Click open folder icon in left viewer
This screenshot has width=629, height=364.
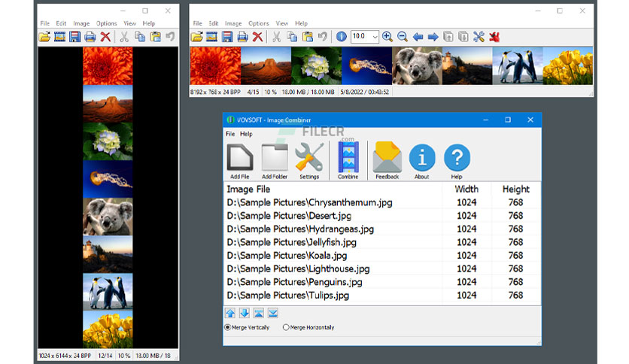[x=44, y=37]
